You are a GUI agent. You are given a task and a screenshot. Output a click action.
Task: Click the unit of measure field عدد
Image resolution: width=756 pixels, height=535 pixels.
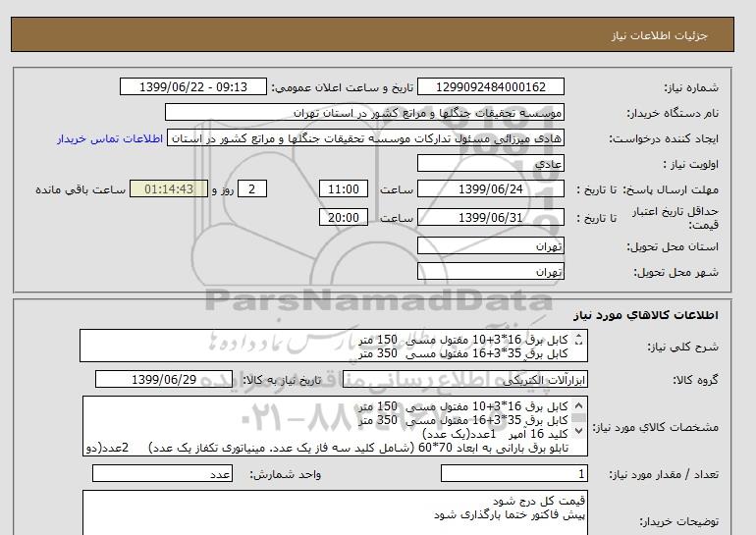pos(162,474)
